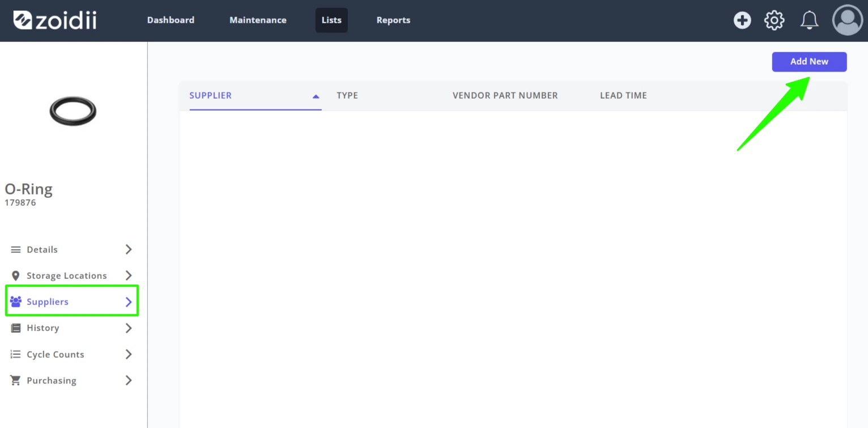Open the user profile avatar
This screenshot has height=428, width=868.
point(848,20)
